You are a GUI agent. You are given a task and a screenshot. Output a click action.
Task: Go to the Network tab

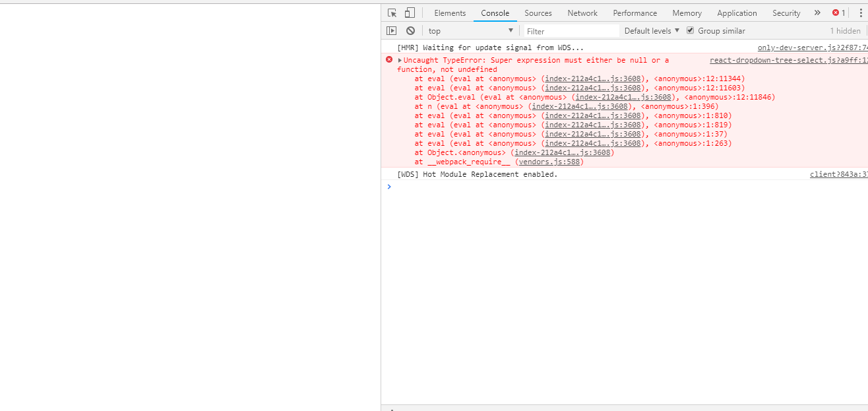pos(582,13)
